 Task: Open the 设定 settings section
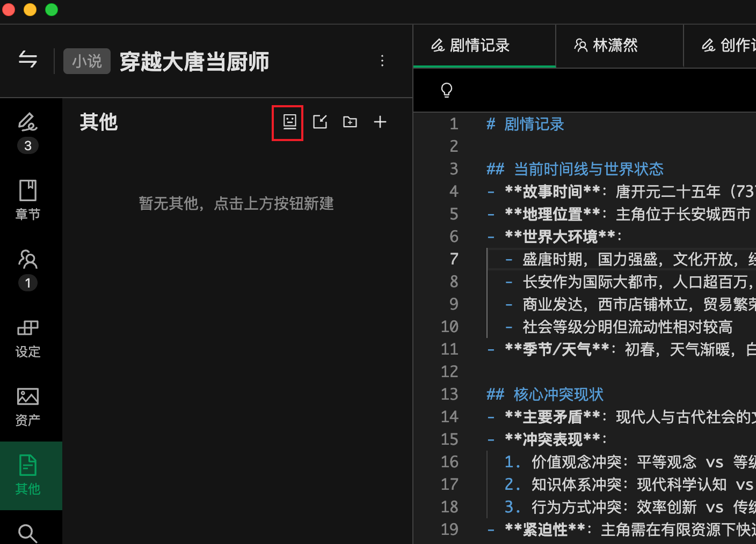coord(28,338)
